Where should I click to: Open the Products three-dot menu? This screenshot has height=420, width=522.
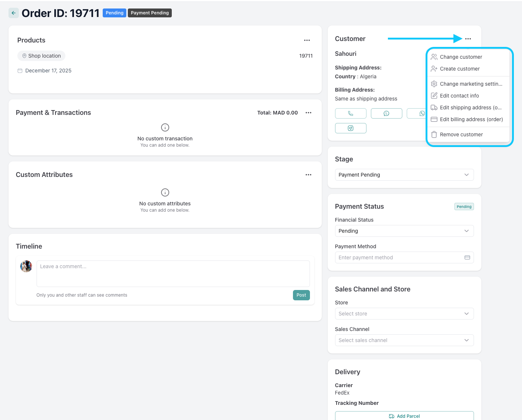coord(307,40)
